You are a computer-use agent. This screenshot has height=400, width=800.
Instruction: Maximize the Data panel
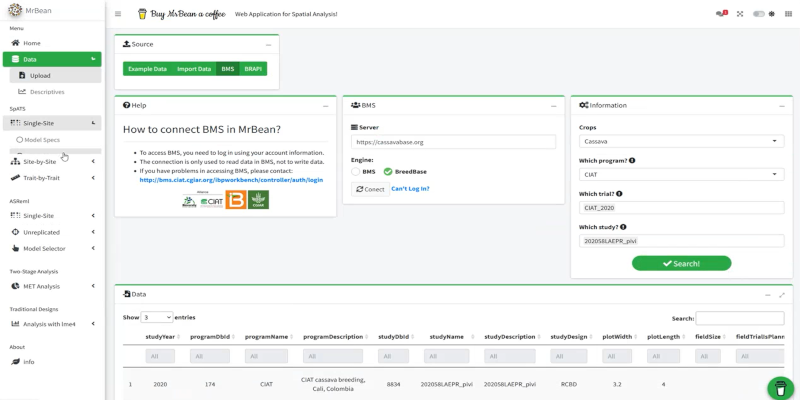tap(782, 295)
